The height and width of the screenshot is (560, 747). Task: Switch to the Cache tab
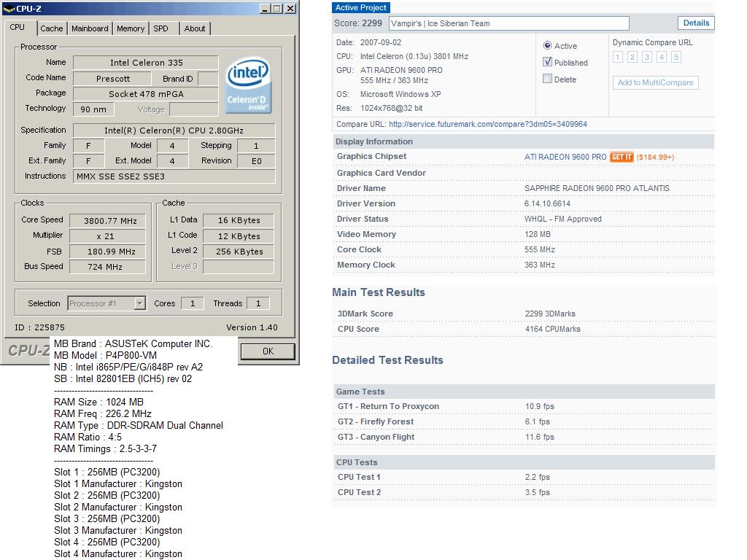point(52,28)
